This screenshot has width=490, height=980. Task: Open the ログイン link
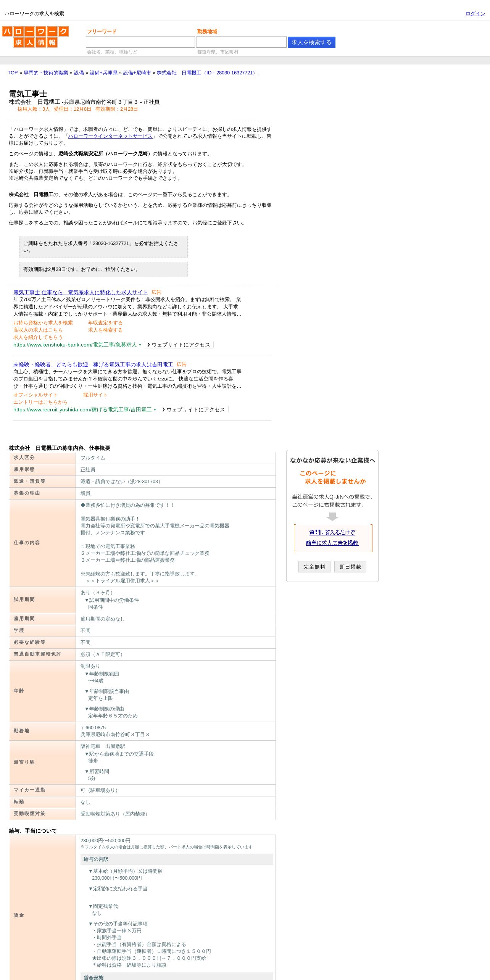tap(475, 14)
